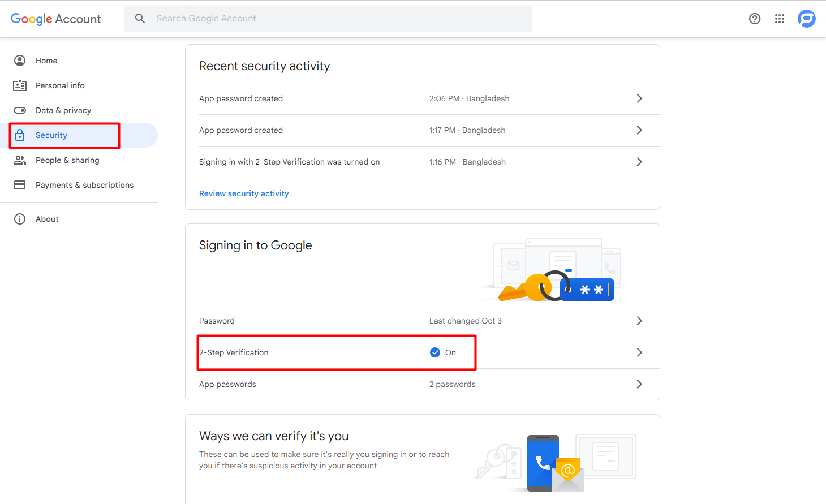This screenshot has width=826, height=504.
Task: Select Security in the sidebar
Action: (x=51, y=135)
